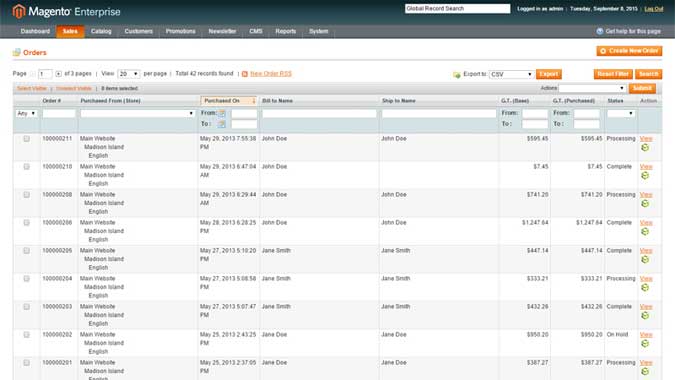Click the Reset Filter button
The width and height of the screenshot is (675, 380).
[613, 74]
